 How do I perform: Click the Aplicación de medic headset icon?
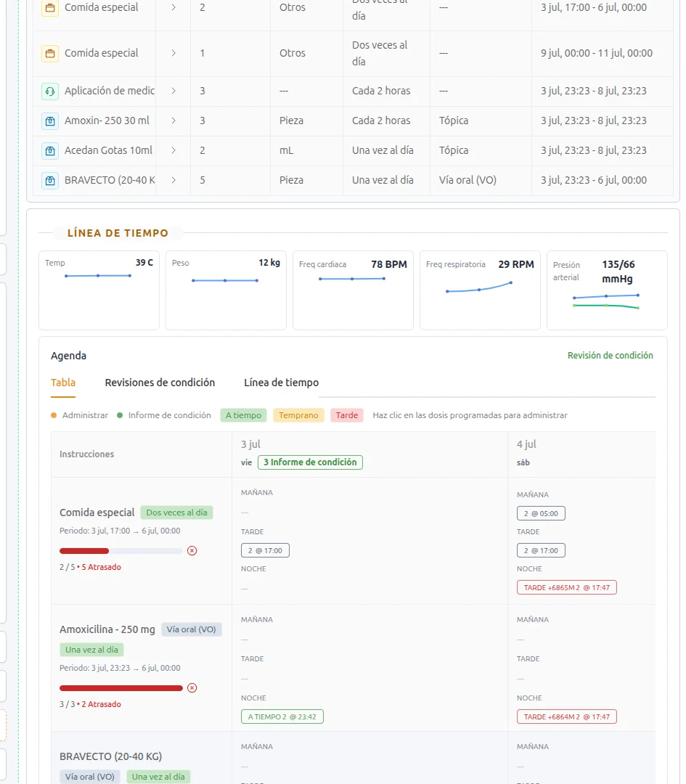click(50, 91)
